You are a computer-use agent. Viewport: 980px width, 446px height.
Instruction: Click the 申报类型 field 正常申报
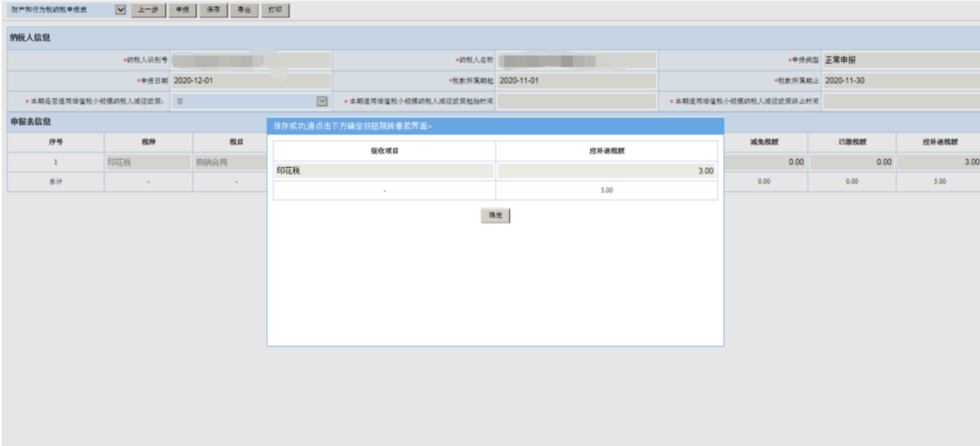point(901,60)
